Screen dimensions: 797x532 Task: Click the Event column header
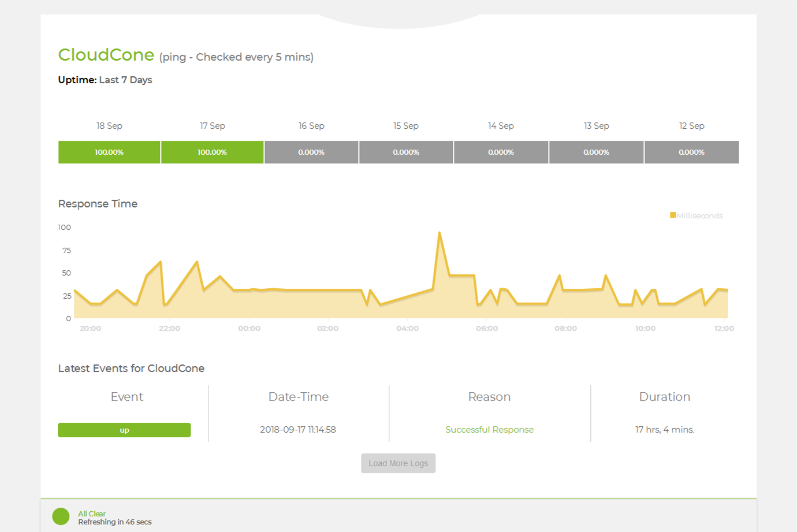tap(127, 397)
